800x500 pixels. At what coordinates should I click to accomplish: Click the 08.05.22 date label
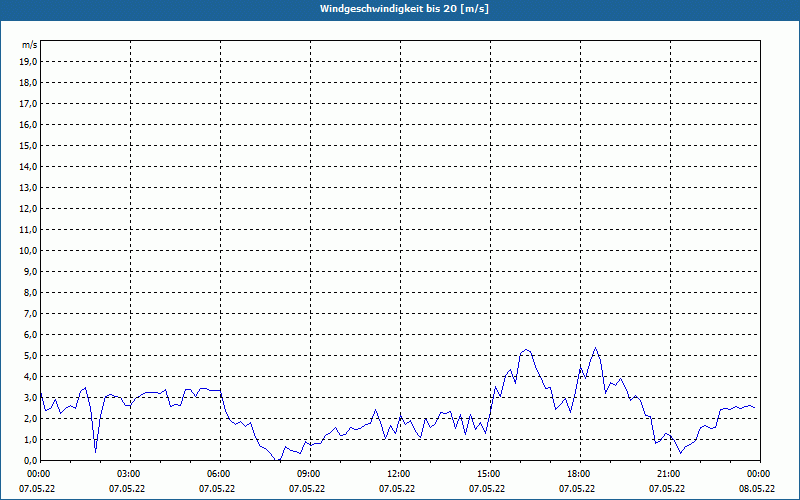tap(757, 489)
